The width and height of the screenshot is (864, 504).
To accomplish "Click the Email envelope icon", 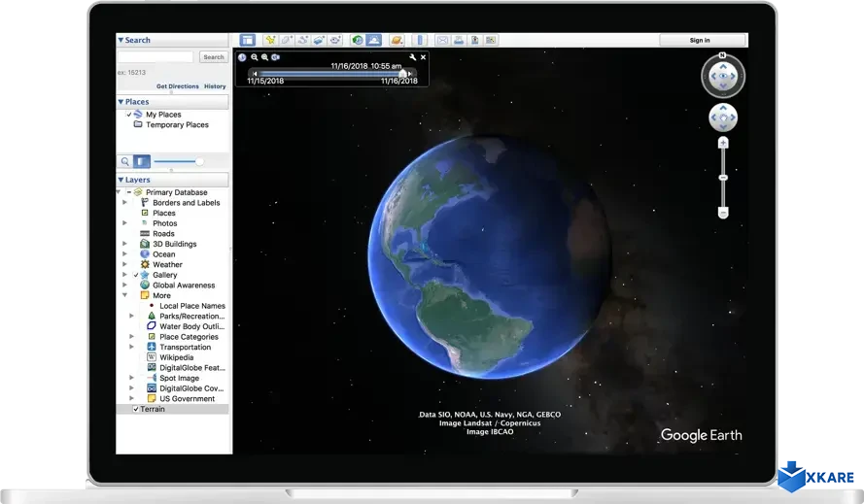I will [442, 40].
